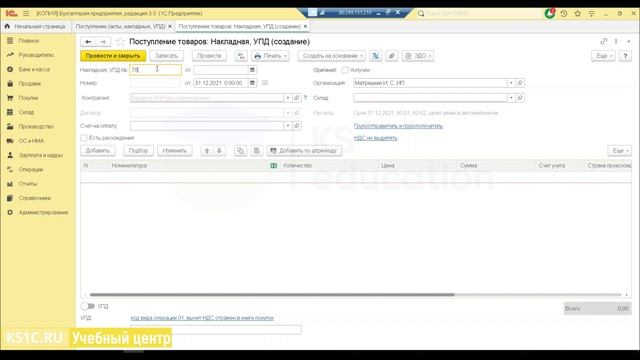
Task: Copy table row icon
Action: tap(240, 151)
